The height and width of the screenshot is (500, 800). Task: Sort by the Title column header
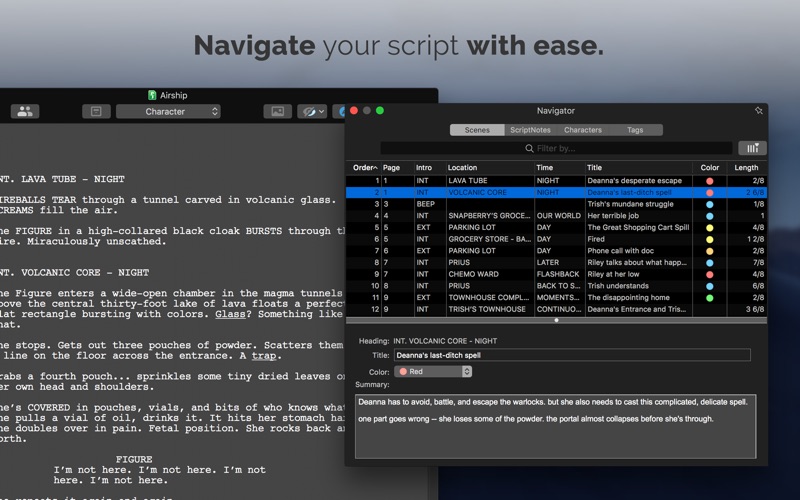(638, 167)
